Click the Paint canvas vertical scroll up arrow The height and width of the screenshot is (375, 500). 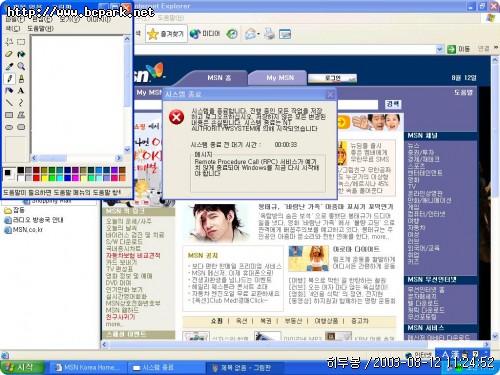click(127, 39)
